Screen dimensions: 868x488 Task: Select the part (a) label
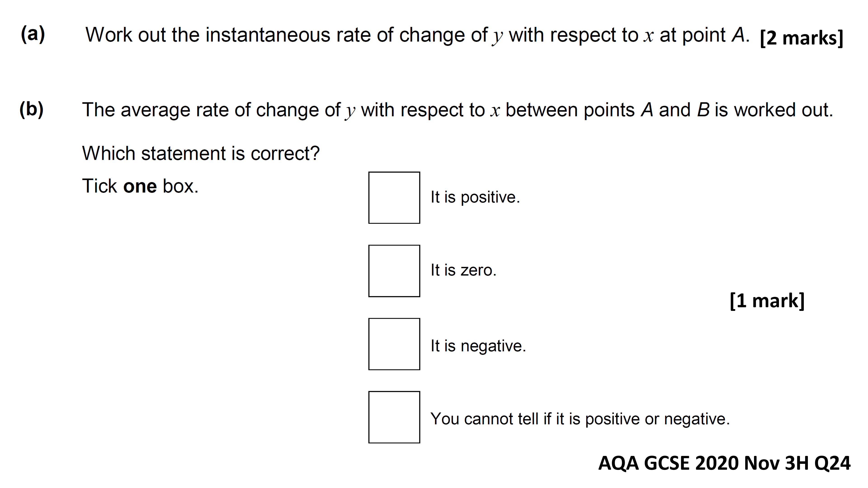pyautogui.click(x=33, y=34)
